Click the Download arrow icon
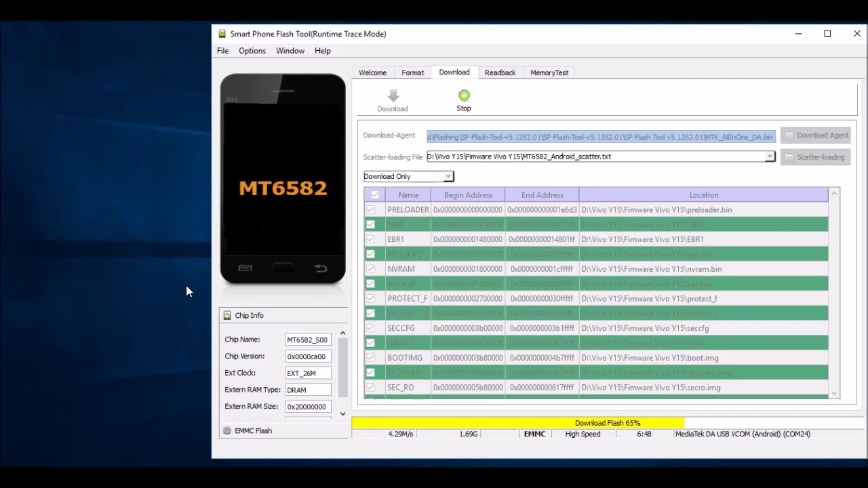 pyautogui.click(x=393, y=96)
